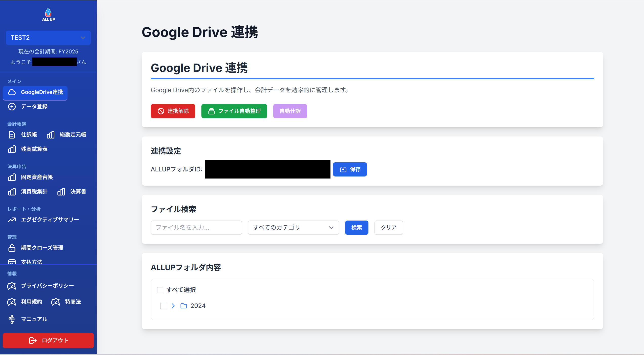Click the chart icon beside 総勘定元帳
644x355 pixels.
tap(51, 135)
